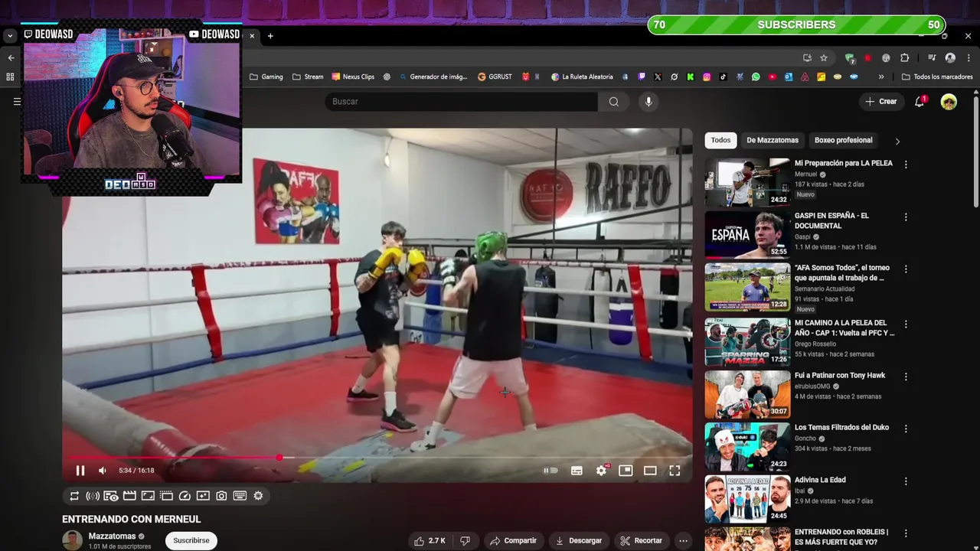Click the Crear button
The width and height of the screenshot is (980, 551).
(x=880, y=102)
